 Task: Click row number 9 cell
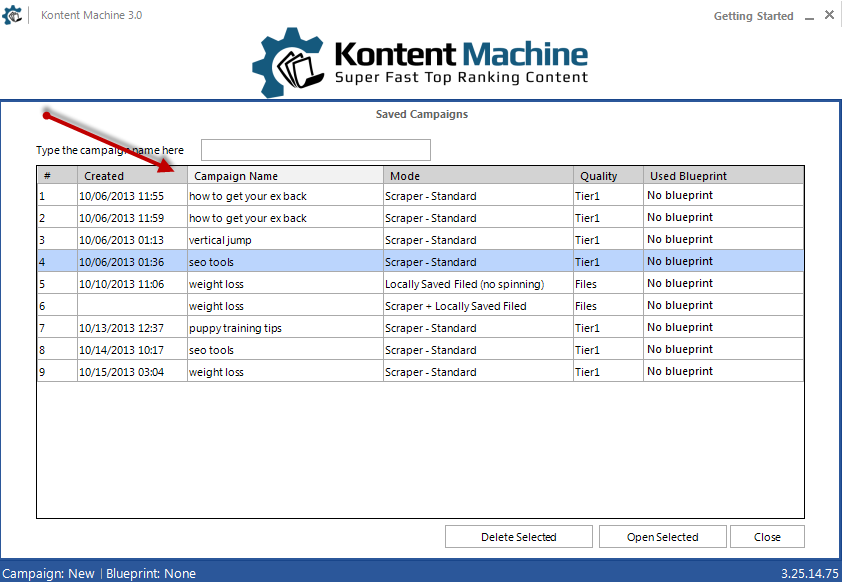(57, 372)
